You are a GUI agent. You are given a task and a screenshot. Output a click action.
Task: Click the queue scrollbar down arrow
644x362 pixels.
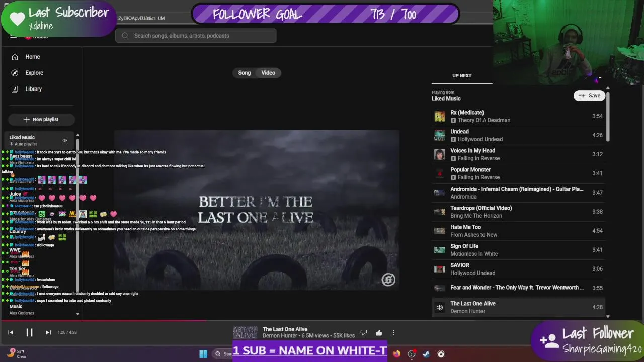[x=608, y=316]
